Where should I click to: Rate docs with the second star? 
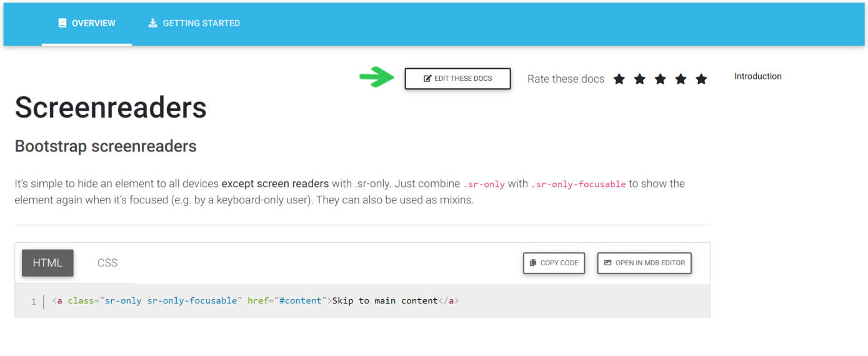coord(640,79)
